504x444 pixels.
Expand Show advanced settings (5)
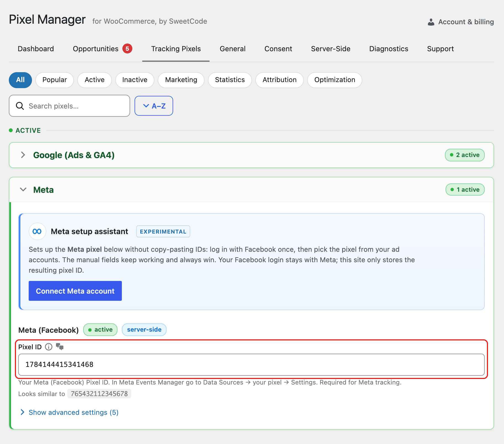[x=69, y=412]
